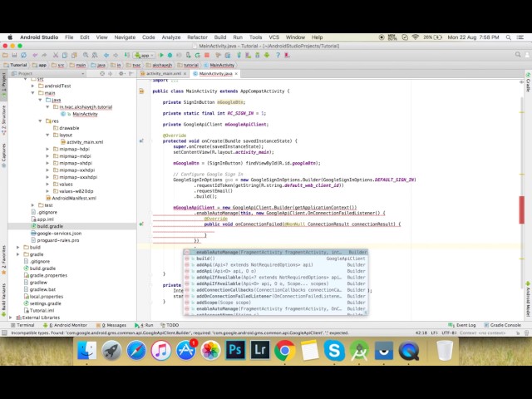Expand the External Libraries node
532x399 pixels.
click(x=11, y=318)
